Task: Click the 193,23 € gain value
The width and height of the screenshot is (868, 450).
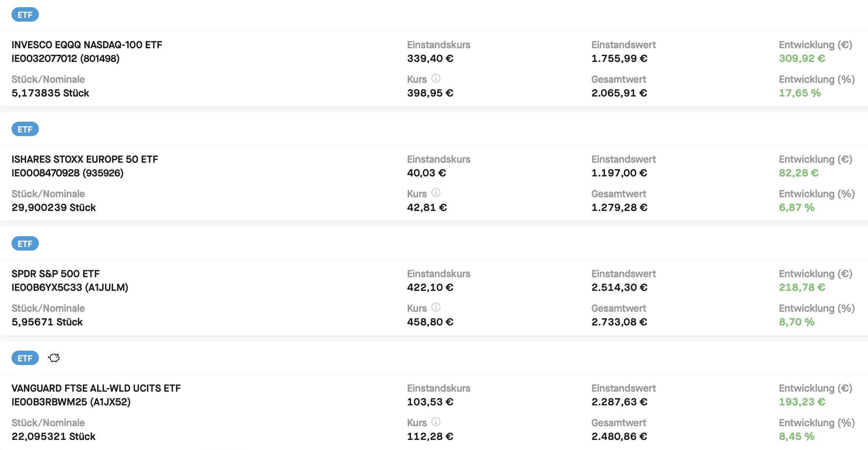Action: click(802, 402)
